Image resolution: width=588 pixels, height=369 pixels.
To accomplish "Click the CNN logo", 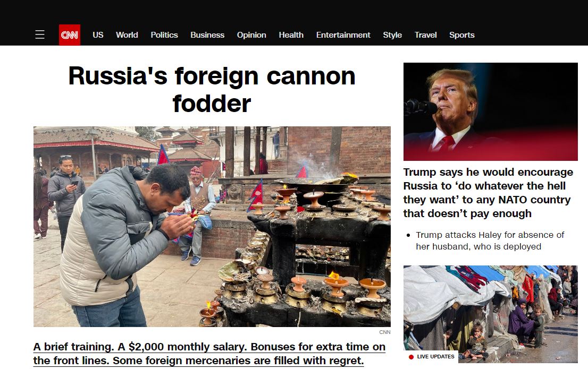I will point(69,35).
